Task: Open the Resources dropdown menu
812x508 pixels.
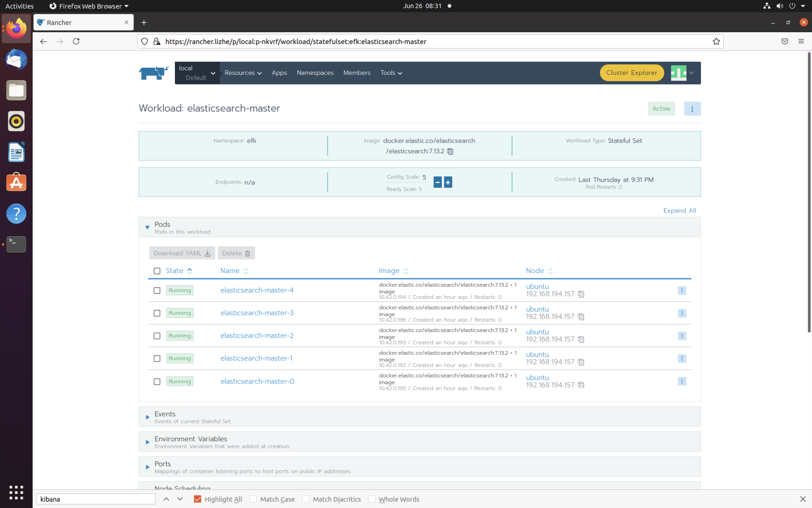Action: click(243, 73)
